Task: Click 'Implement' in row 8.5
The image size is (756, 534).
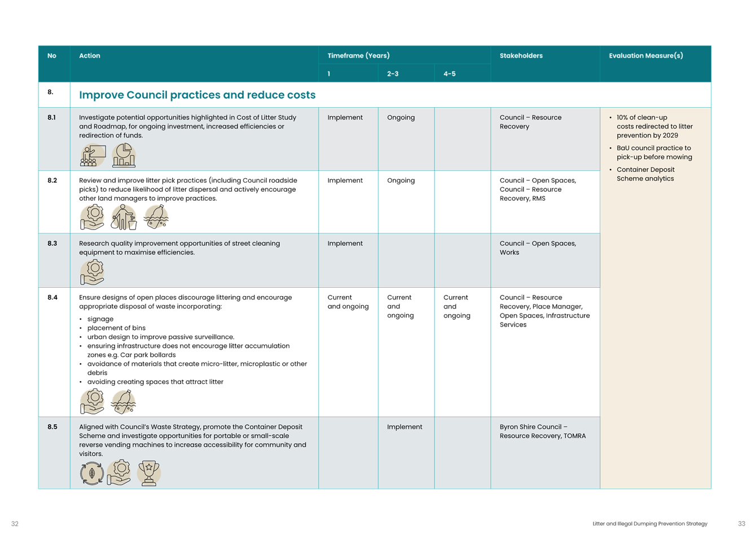Action: tap(405, 427)
